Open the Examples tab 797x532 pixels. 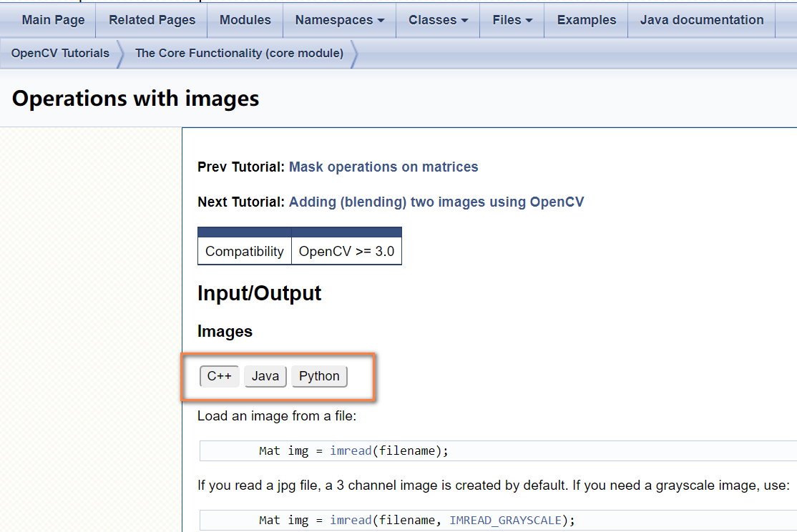coord(586,20)
